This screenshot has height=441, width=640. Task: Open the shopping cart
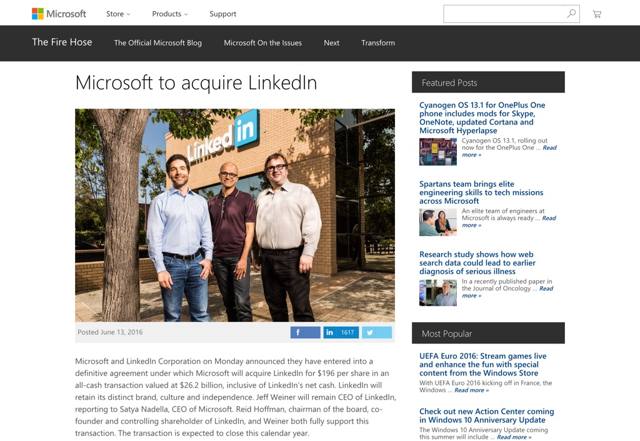coord(597,14)
